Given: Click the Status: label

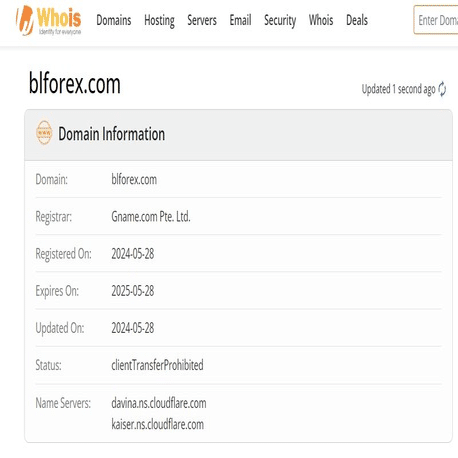Looking at the screenshot, I should pos(48,365).
